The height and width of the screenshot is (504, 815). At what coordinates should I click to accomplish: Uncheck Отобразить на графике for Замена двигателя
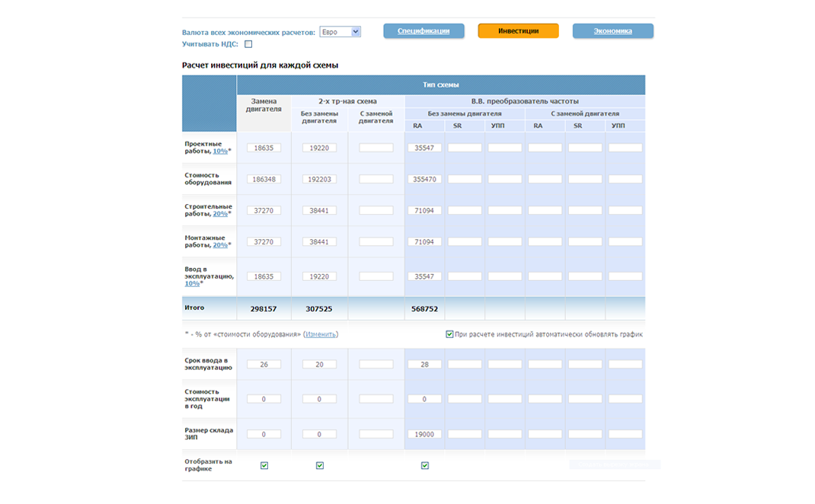pyautogui.click(x=264, y=465)
